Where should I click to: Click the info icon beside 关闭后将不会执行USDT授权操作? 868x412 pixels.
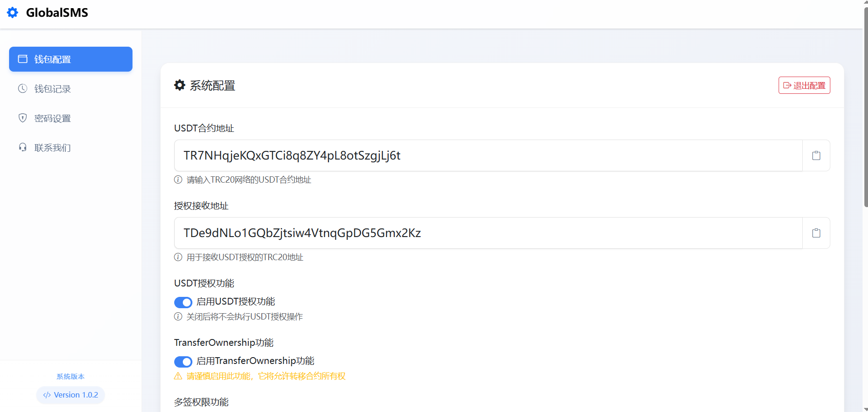tap(178, 316)
